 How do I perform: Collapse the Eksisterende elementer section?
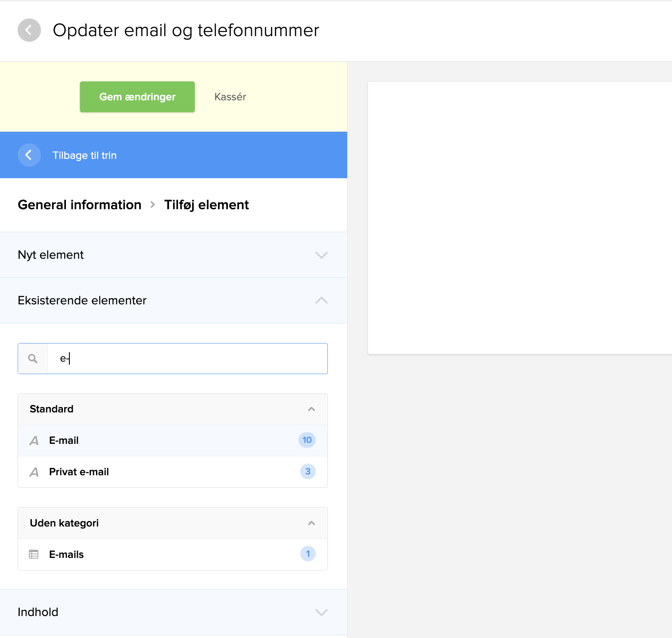click(321, 300)
